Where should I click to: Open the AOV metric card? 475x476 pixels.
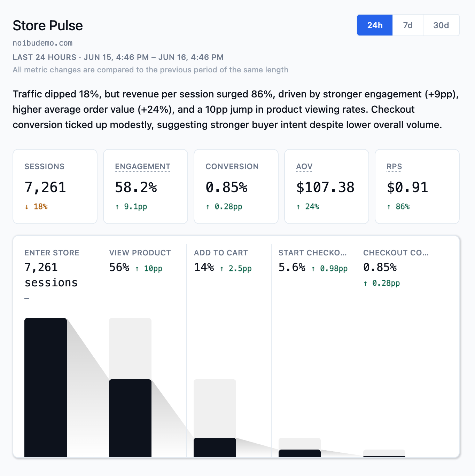click(327, 187)
